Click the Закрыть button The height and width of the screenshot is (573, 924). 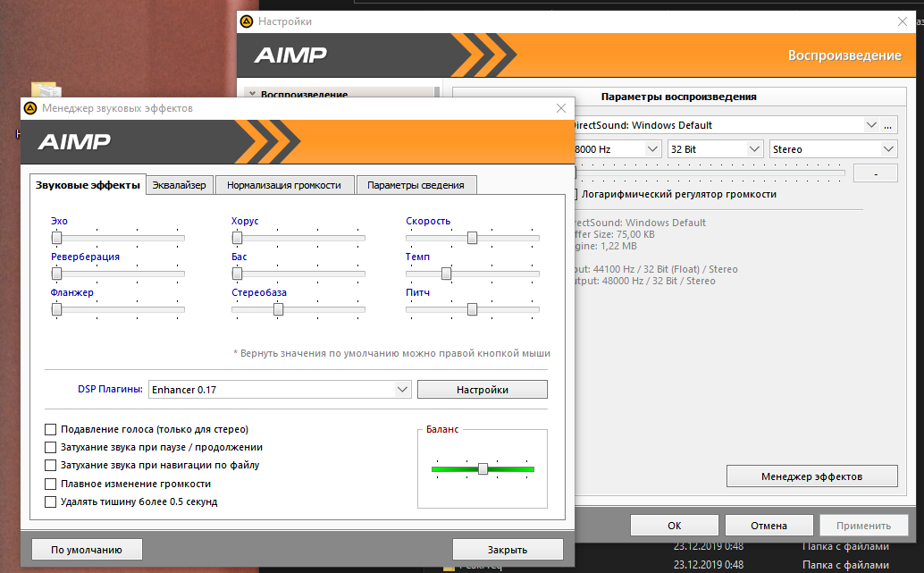[x=508, y=550]
